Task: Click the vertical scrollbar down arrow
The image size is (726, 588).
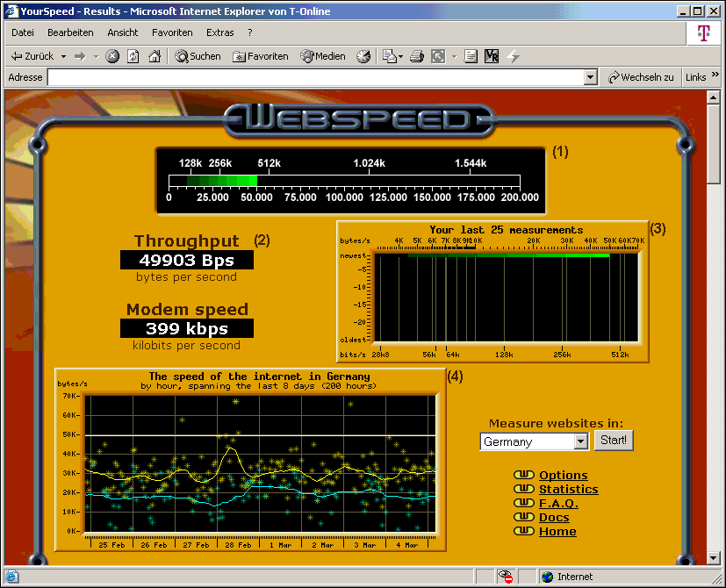Action: pyautogui.click(x=713, y=557)
